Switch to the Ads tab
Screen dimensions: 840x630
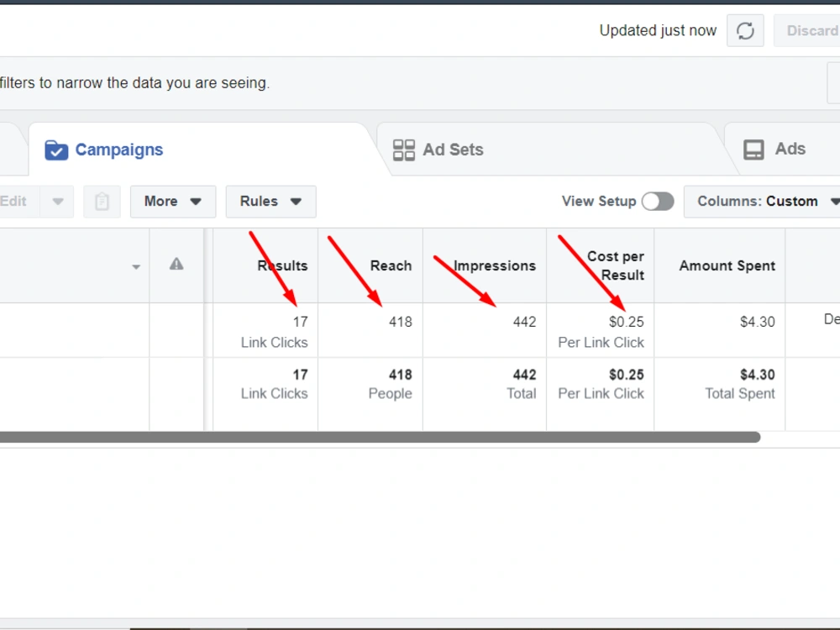[x=783, y=150]
